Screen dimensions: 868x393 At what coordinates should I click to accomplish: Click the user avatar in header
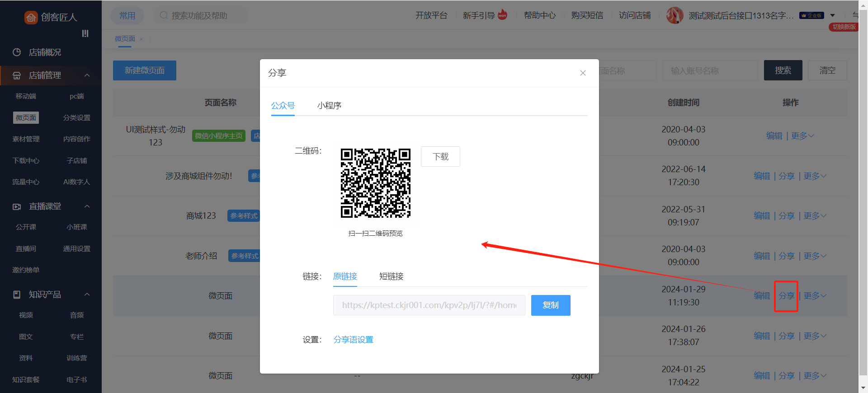(675, 15)
